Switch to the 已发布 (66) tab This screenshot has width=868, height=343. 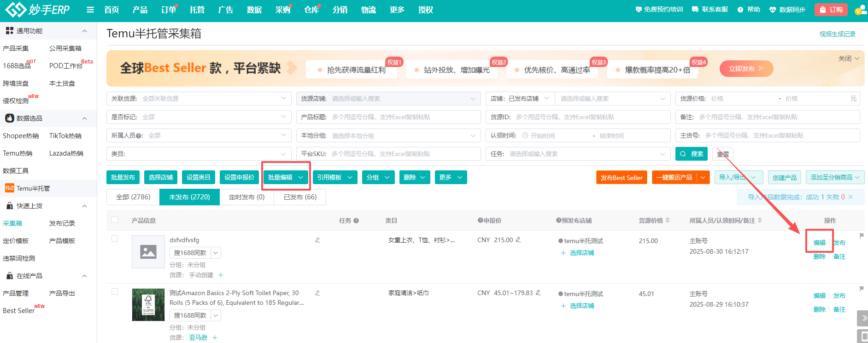(300, 197)
